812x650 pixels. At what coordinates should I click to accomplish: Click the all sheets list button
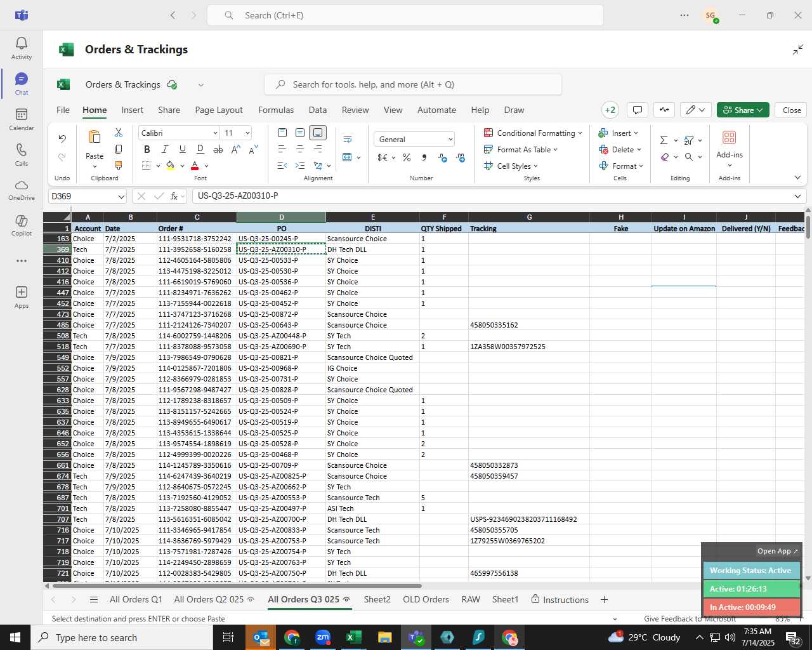(94, 599)
